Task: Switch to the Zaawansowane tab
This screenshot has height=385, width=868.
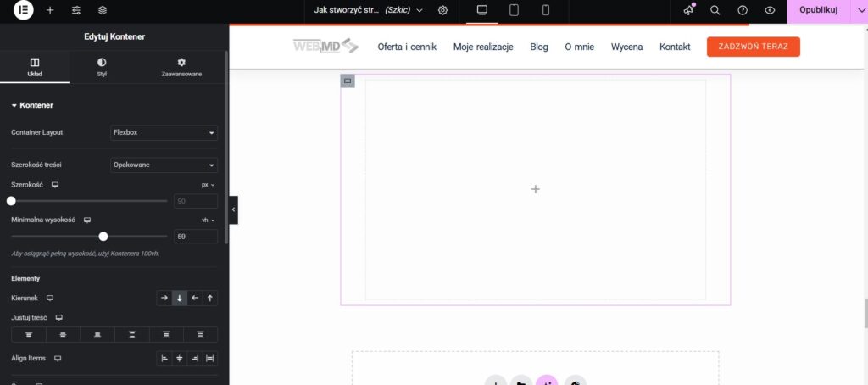Action: 181,67
